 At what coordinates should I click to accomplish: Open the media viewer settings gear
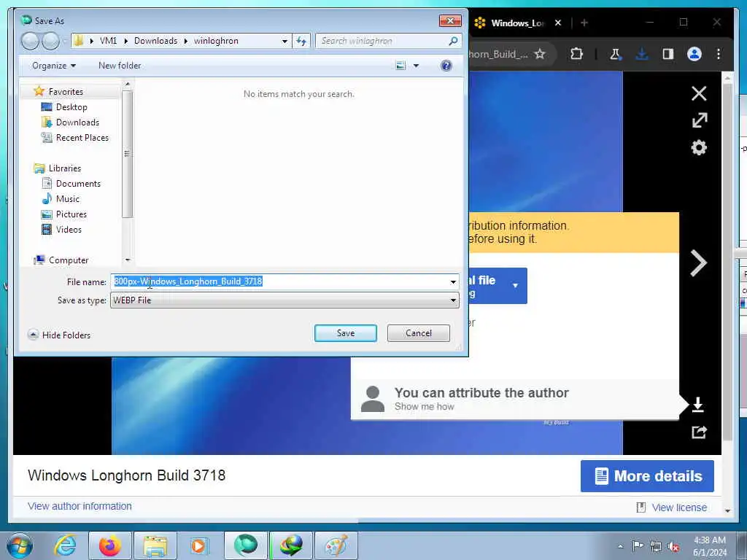pos(699,147)
